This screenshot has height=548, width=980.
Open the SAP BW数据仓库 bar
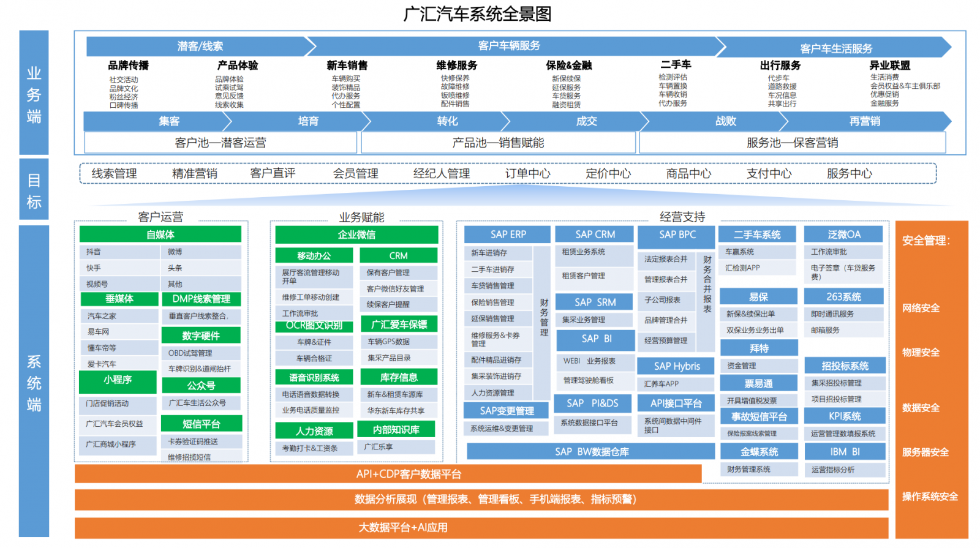point(590,452)
